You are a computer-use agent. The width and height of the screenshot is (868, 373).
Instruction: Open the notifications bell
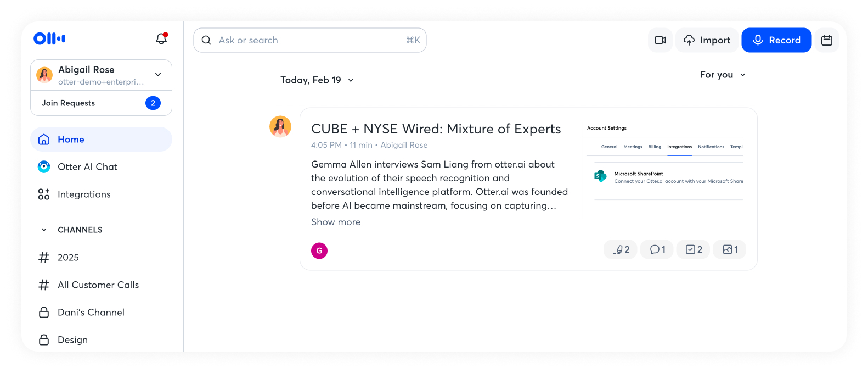tap(161, 38)
